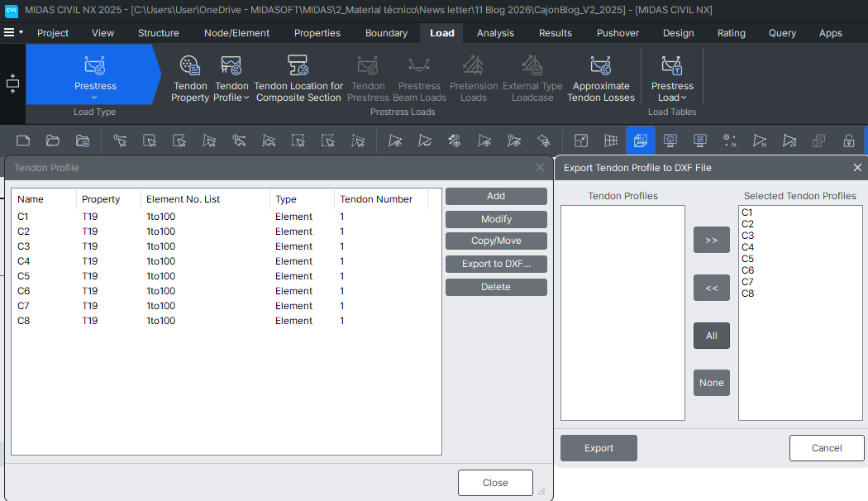Click the folder icon with download arrow
Image resolution: width=868 pixels, height=501 pixels.
coord(83,141)
